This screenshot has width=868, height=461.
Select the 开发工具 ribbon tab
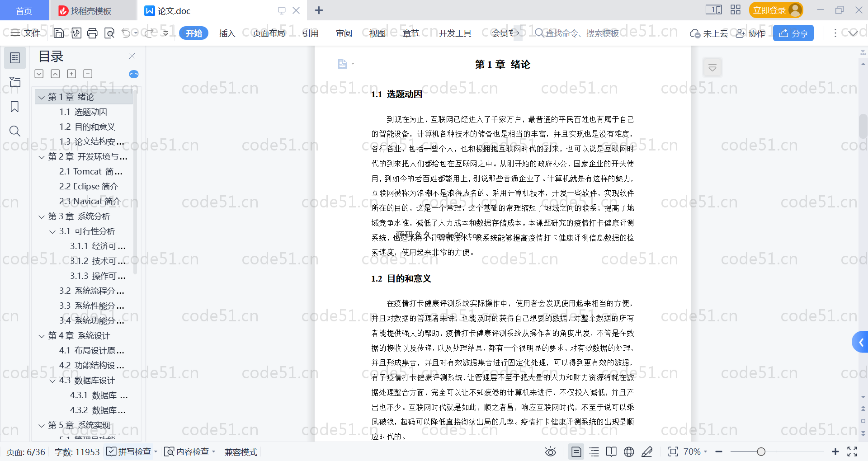tap(455, 33)
